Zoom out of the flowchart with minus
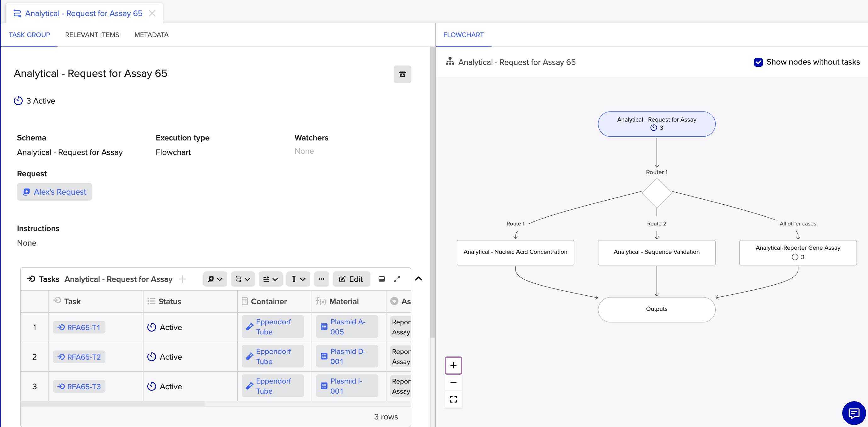The height and width of the screenshot is (427, 868). click(x=453, y=382)
